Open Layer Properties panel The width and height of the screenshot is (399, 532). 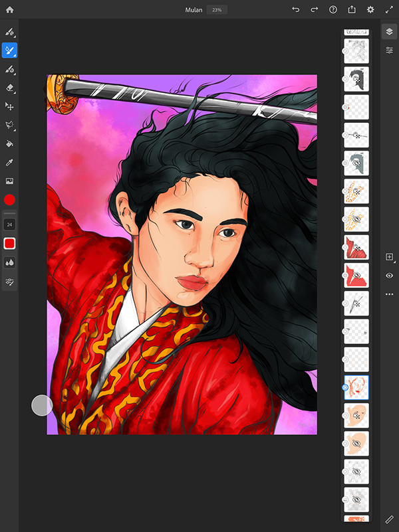[x=389, y=50]
